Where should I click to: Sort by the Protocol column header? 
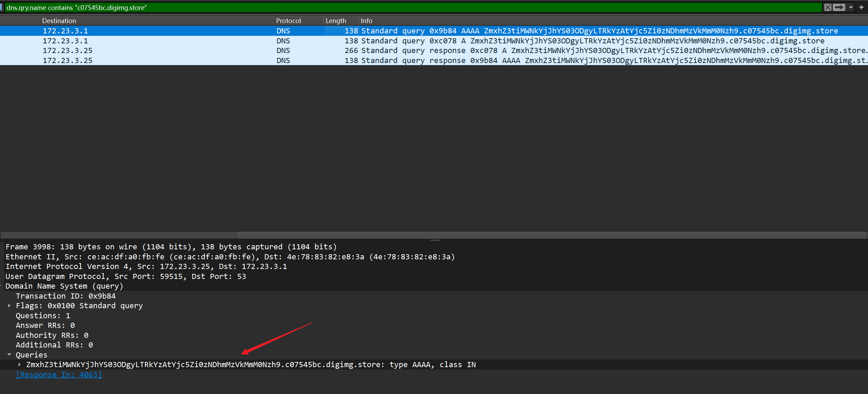[288, 21]
